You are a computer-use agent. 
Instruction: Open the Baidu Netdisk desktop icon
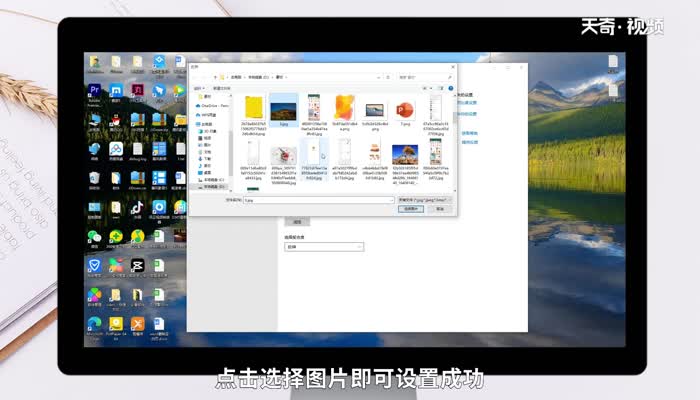click(116, 149)
